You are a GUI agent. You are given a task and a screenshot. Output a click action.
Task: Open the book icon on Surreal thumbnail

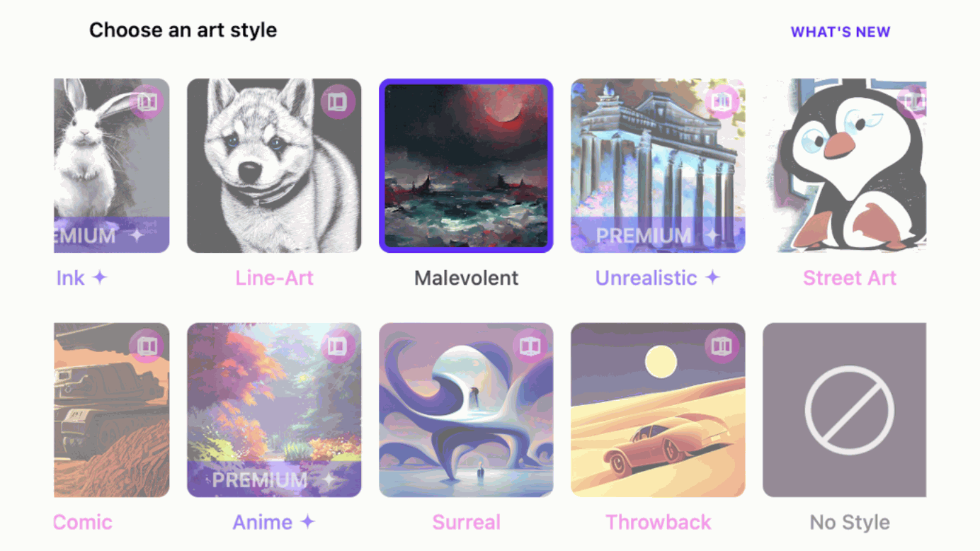(530, 346)
